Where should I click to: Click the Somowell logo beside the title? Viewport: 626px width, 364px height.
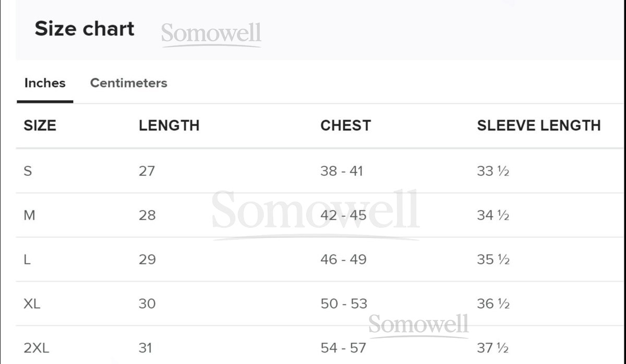click(x=211, y=34)
